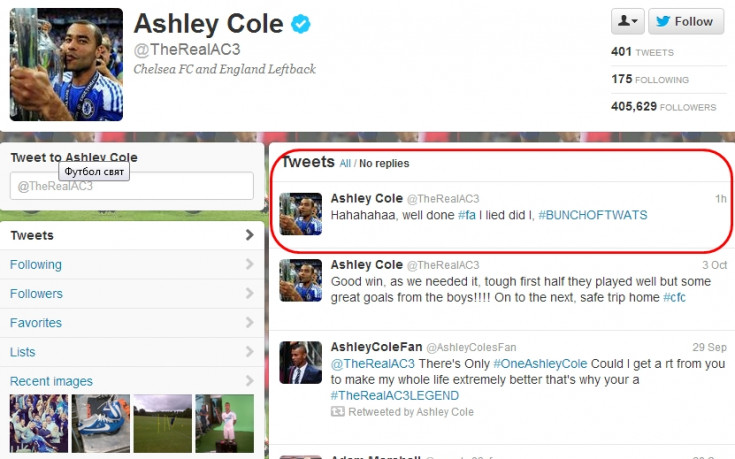Click the avatar of the AshleyColeFan tweet
Viewport: 735px width, 459px height.
click(300, 362)
